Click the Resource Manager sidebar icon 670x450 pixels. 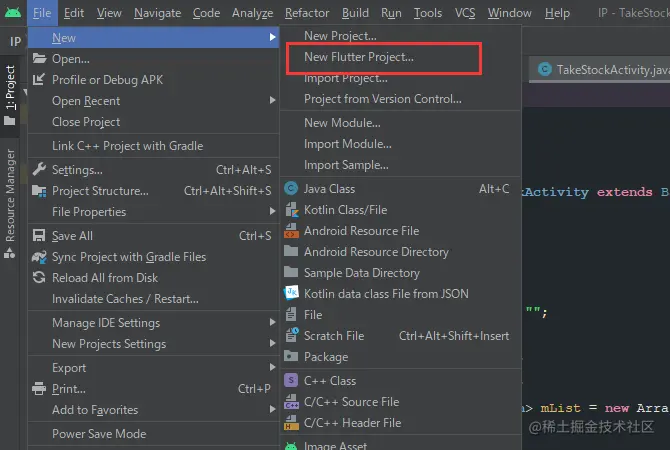[x=10, y=253]
